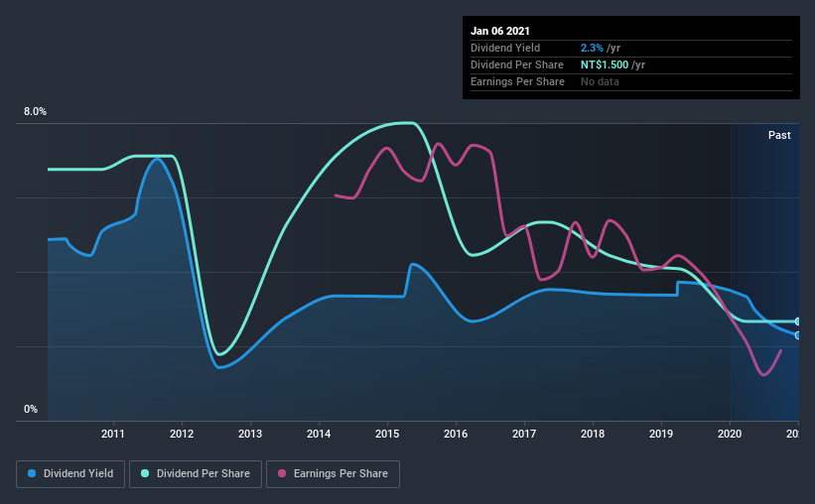Click the 0% y-axis label
The height and width of the screenshot is (504, 815).
coord(31,410)
